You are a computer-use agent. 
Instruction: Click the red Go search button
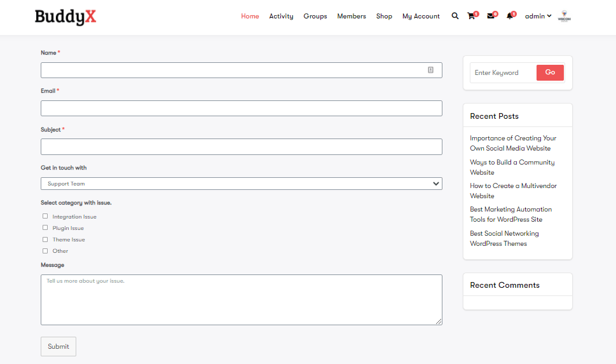coord(550,72)
